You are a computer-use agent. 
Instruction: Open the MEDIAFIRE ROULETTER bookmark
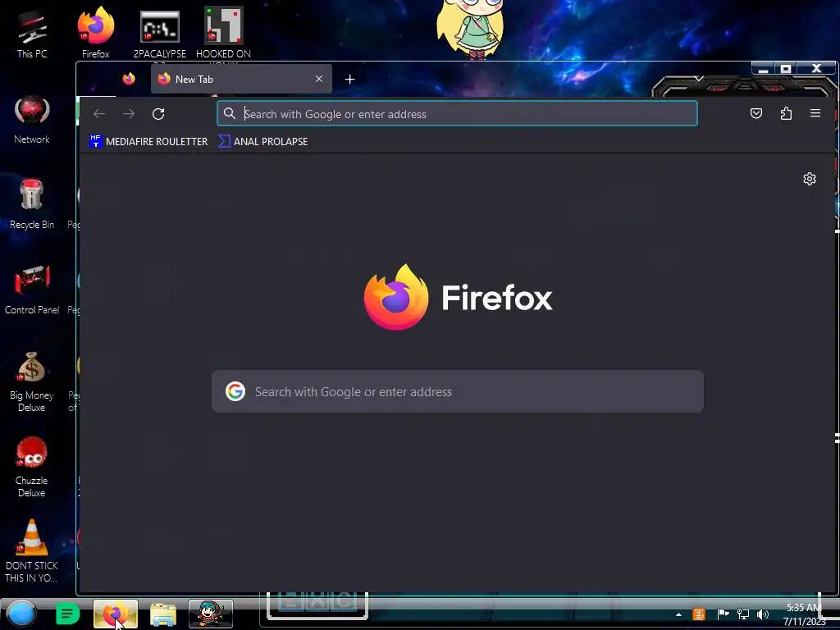click(149, 141)
